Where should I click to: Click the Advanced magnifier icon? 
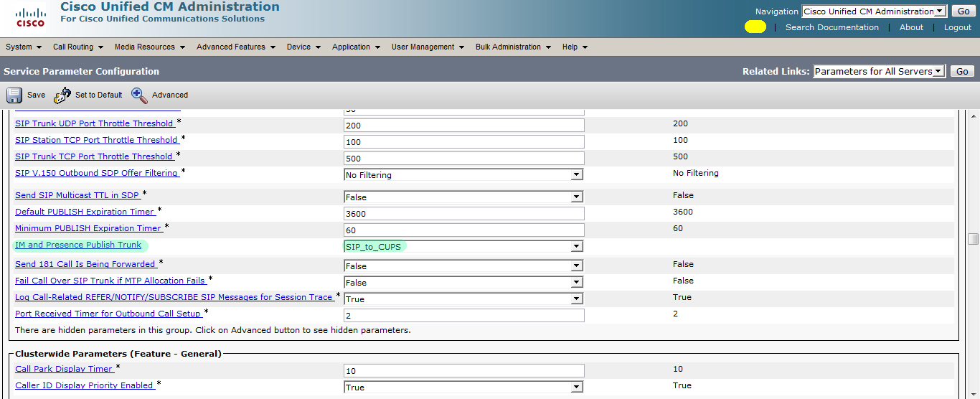click(x=139, y=95)
